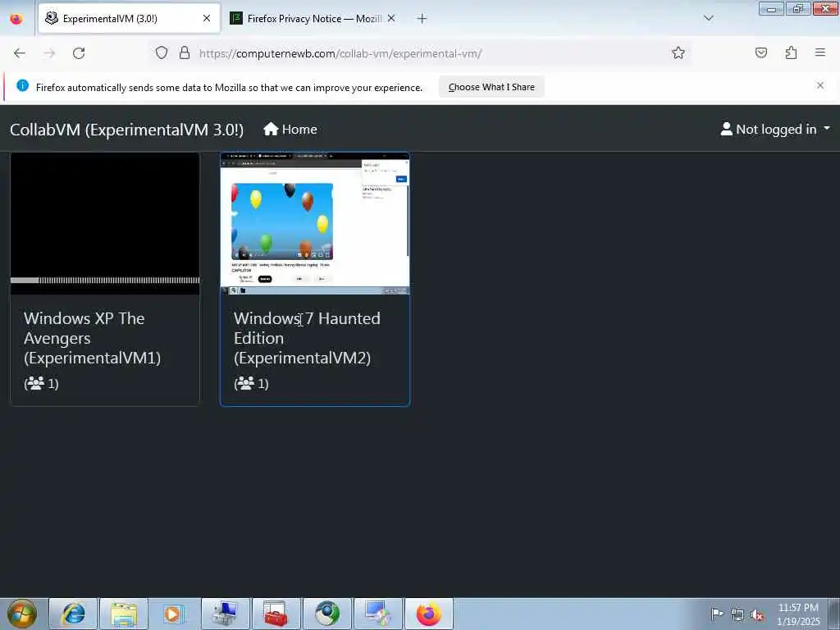This screenshot has width=840, height=630.
Task: Click Firefox logo at tab bar left
Action: (x=16, y=19)
